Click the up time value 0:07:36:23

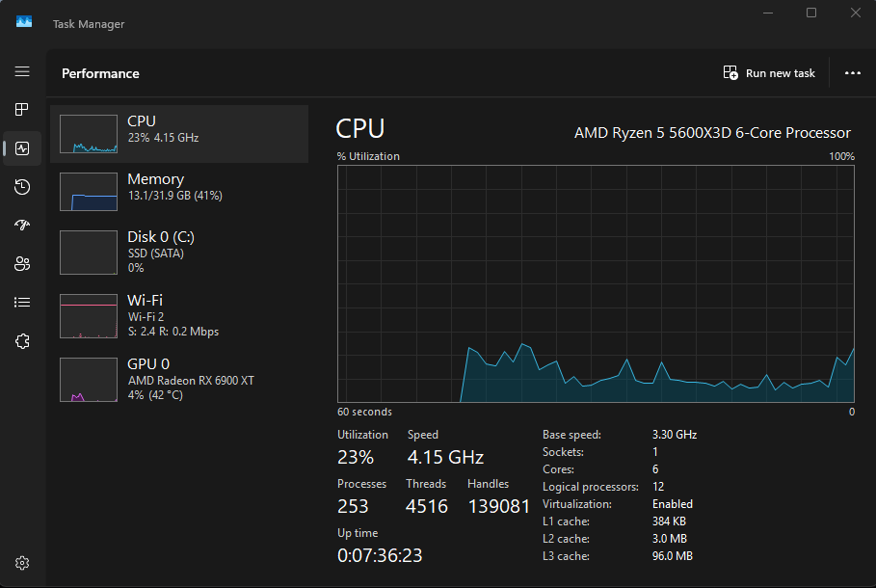point(380,555)
